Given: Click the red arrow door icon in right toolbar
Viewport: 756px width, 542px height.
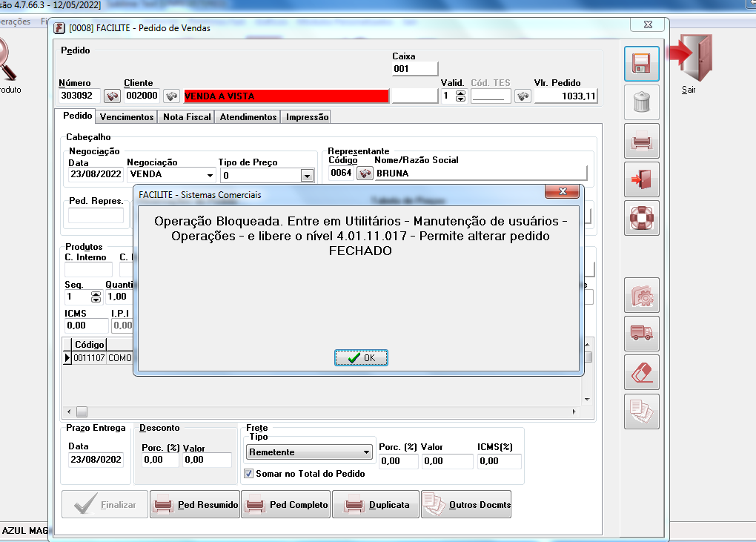Looking at the screenshot, I should pyautogui.click(x=641, y=179).
